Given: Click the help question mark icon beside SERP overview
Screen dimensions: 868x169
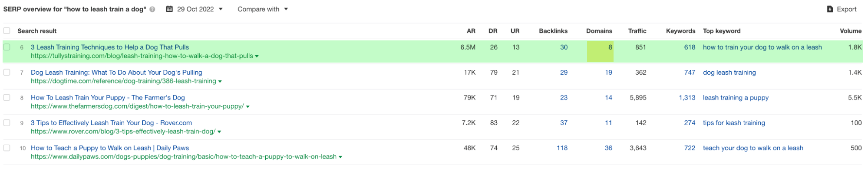Looking at the screenshot, I should pyautogui.click(x=152, y=10).
